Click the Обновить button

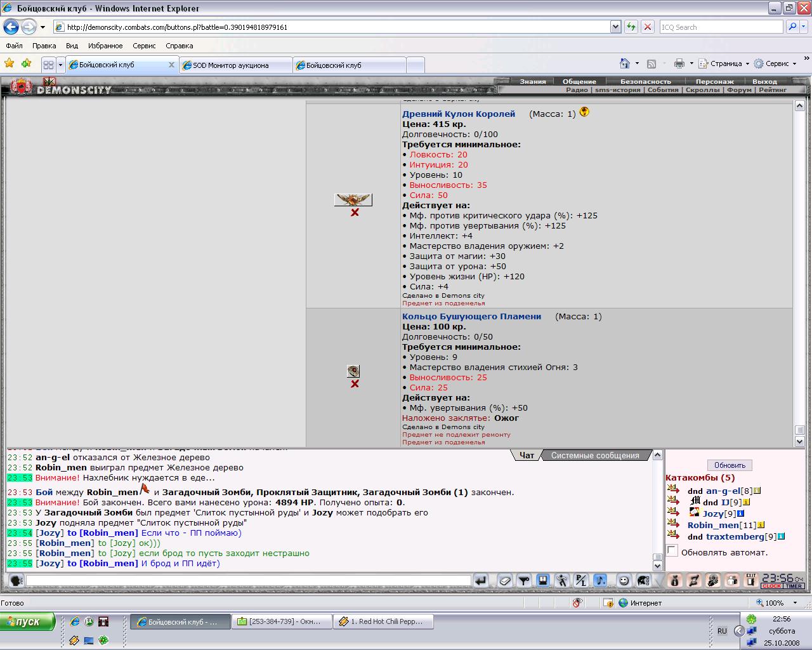point(730,465)
